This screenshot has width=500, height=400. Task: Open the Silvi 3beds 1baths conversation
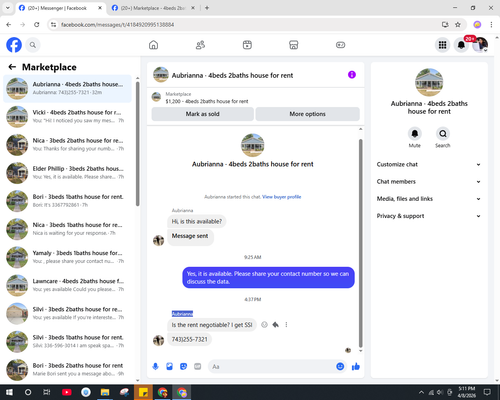click(x=67, y=341)
